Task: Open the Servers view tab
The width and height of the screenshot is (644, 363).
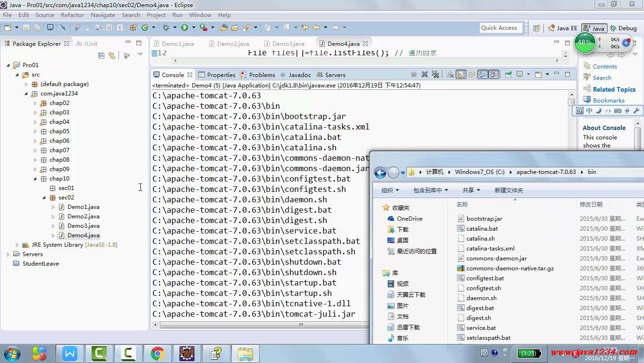Action: [x=331, y=75]
